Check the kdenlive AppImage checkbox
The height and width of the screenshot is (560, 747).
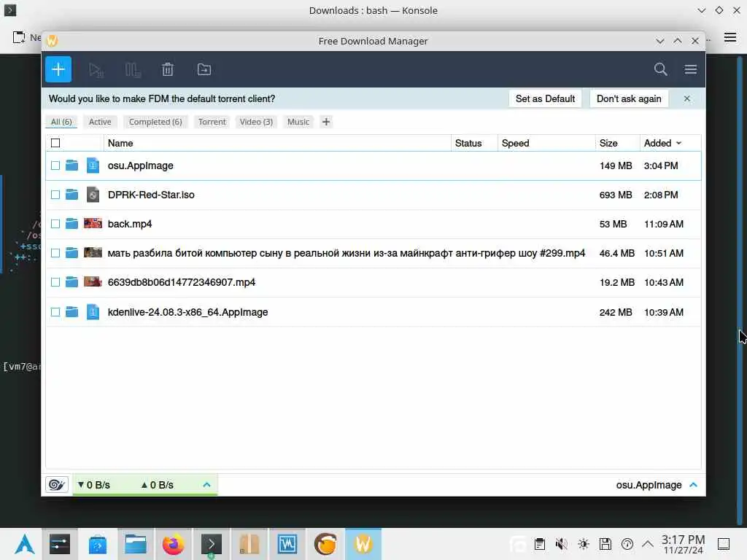(55, 312)
